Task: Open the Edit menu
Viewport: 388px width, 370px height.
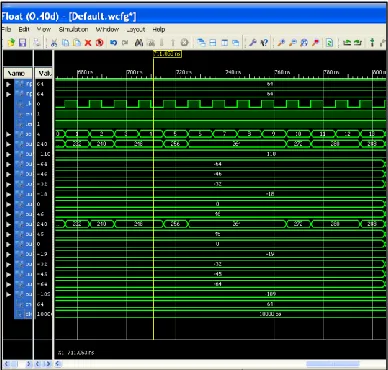Action: coord(24,29)
